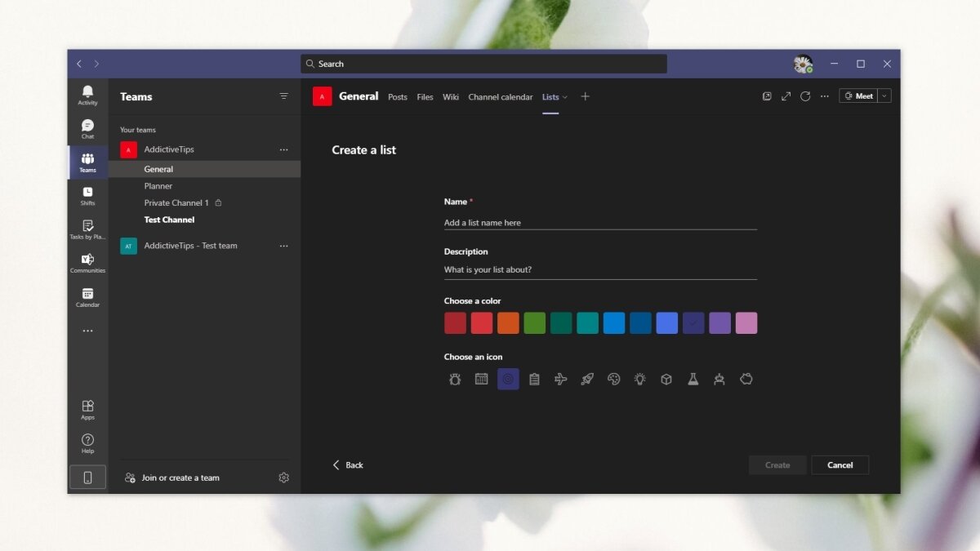Click the Add a list name field
This screenshot has width=980, height=551.
(600, 221)
